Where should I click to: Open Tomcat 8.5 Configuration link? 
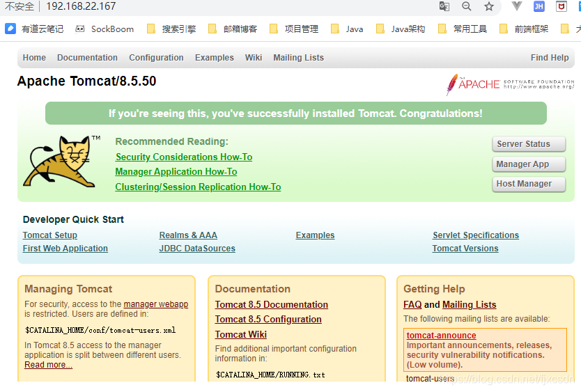click(268, 320)
